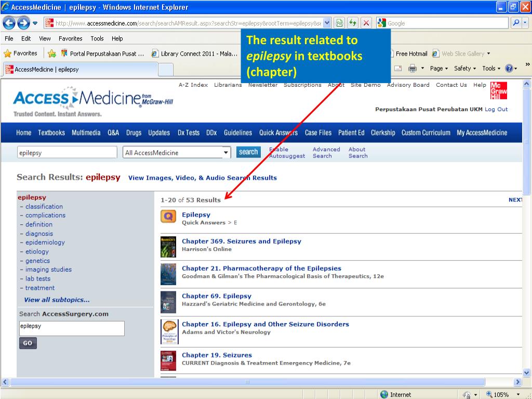Open the Tools menu in menu bar
The height and width of the screenshot is (399, 532).
(97, 38)
